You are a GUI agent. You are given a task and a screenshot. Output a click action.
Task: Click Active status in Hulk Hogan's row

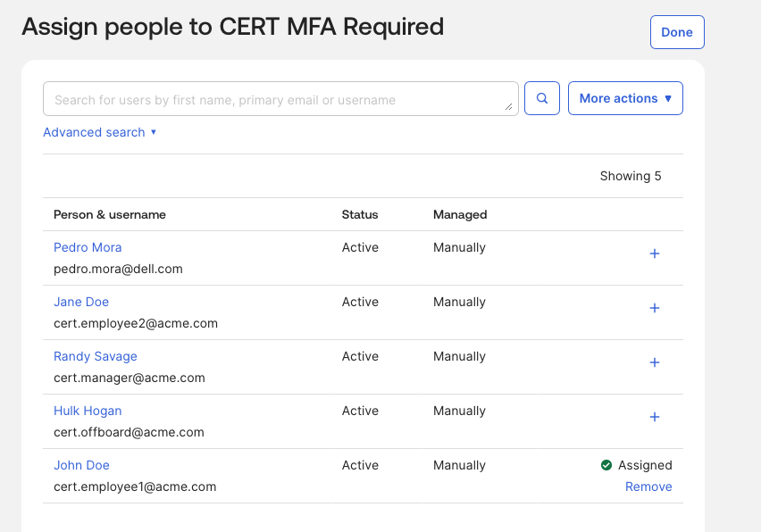coord(360,411)
